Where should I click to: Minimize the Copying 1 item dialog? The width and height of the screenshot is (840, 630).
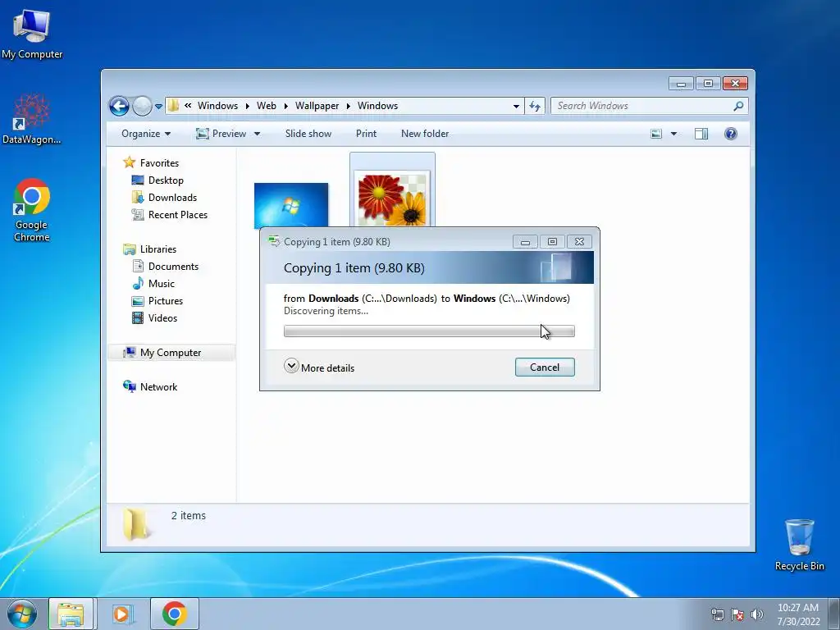coord(525,242)
